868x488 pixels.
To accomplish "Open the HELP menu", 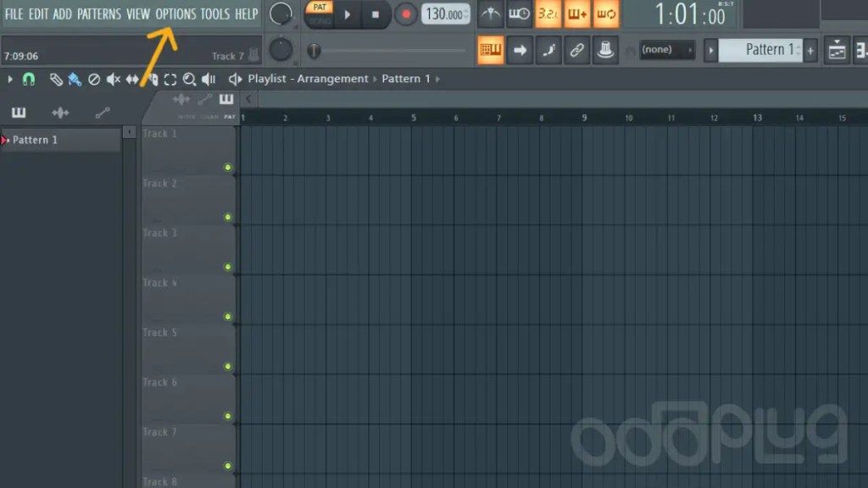I will tap(247, 14).
